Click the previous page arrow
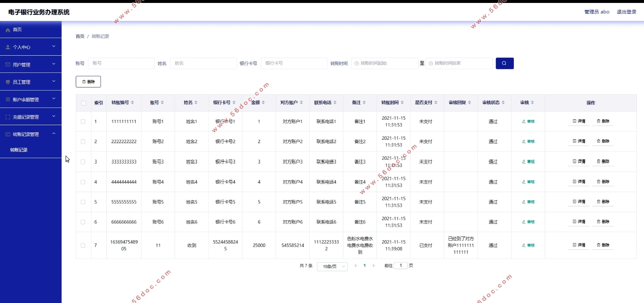Viewport: 644px width, 303px height. tap(355, 266)
